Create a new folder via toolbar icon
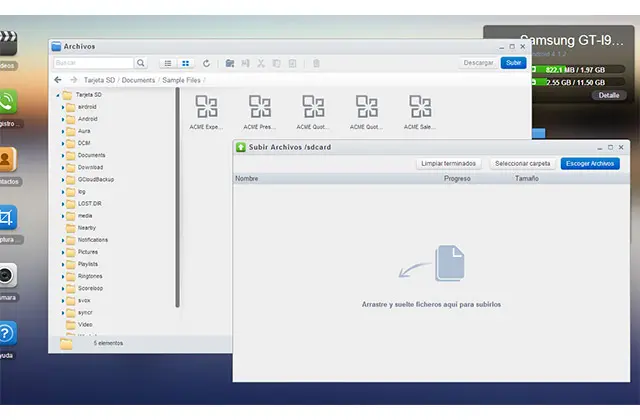The height and width of the screenshot is (420, 640). [x=230, y=63]
